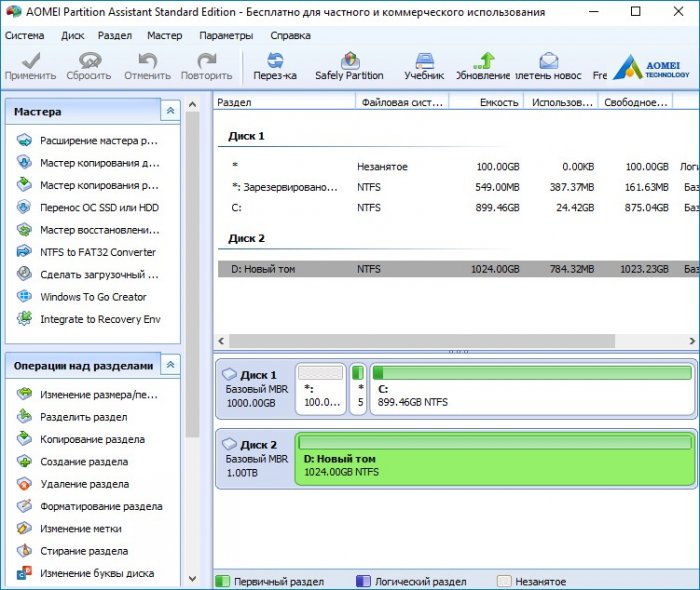The image size is (700, 590).
Task: Choose Изменение метки operation
Action: [69, 528]
